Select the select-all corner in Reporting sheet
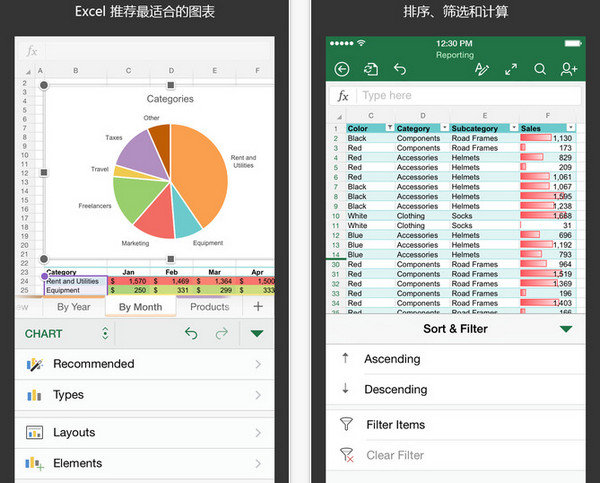The height and width of the screenshot is (483, 600). coord(339,116)
